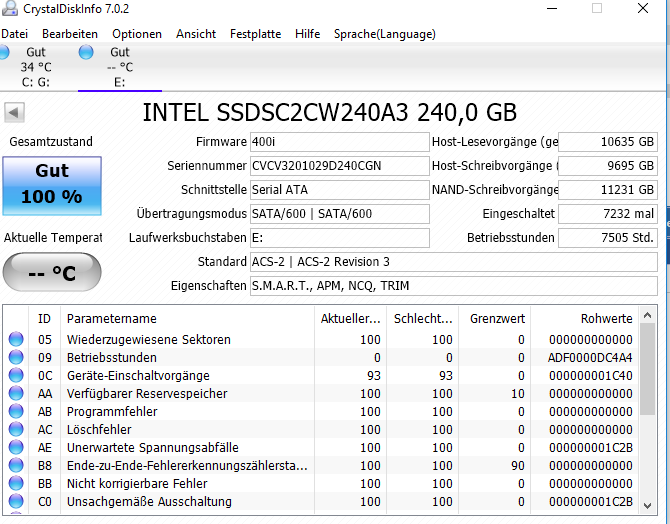Select the E: disk status orb
The image size is (670, 524).
(86, 52)
